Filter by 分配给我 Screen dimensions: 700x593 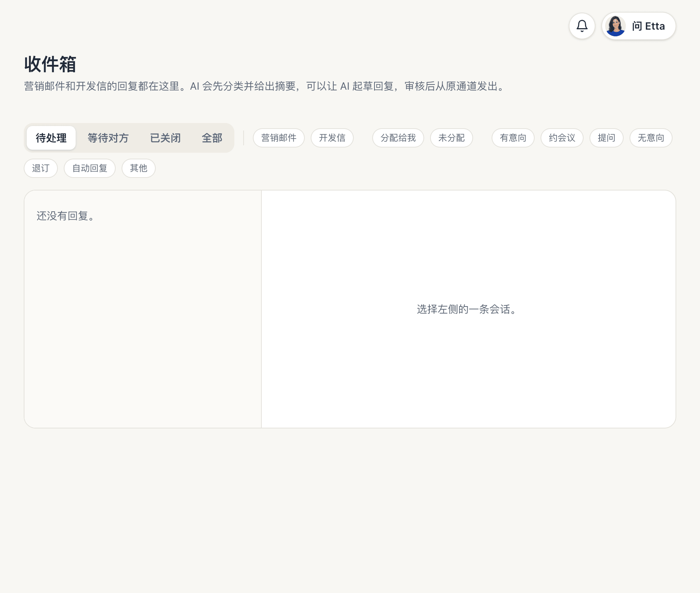[x=398, y=138]
